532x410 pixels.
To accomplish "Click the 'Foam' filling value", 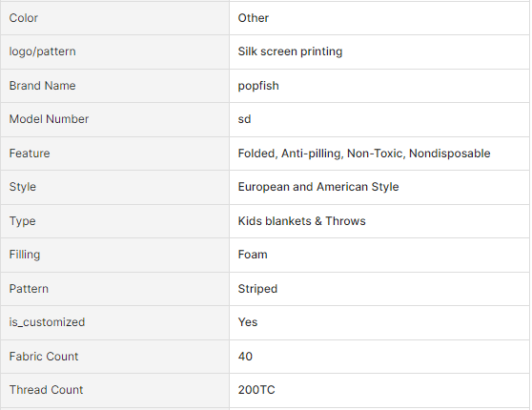I will coord(253,255).
